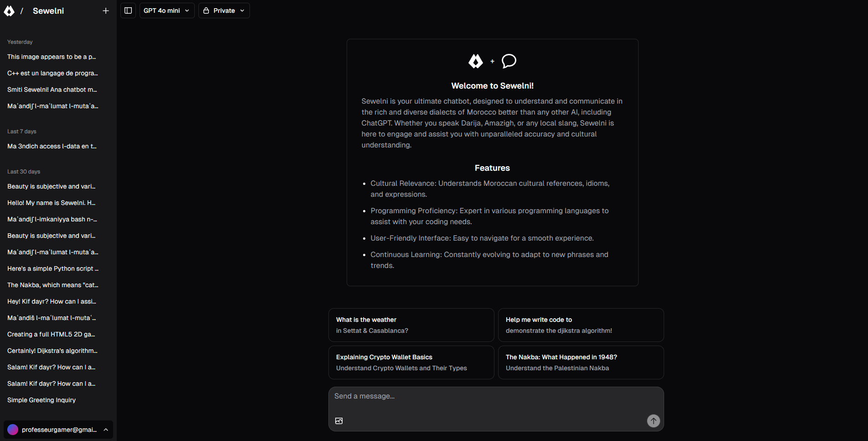Toggle the sidebar panel icon

[x=128, y=10]
